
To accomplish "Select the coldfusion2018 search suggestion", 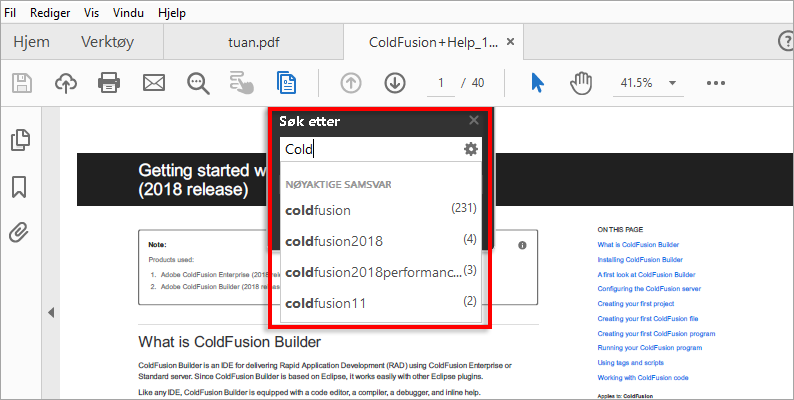I will [334, 241].
